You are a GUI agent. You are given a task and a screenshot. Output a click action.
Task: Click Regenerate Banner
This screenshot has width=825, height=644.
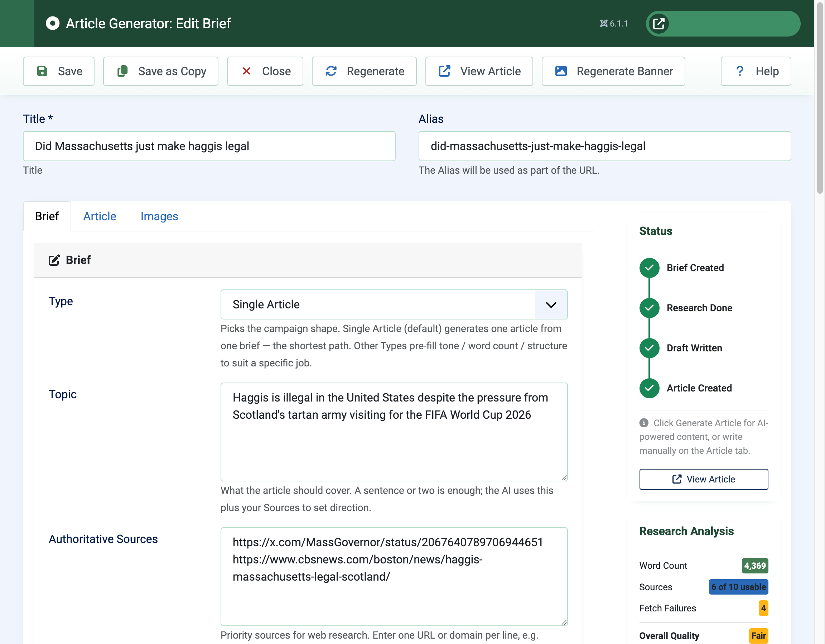point(613,71)
